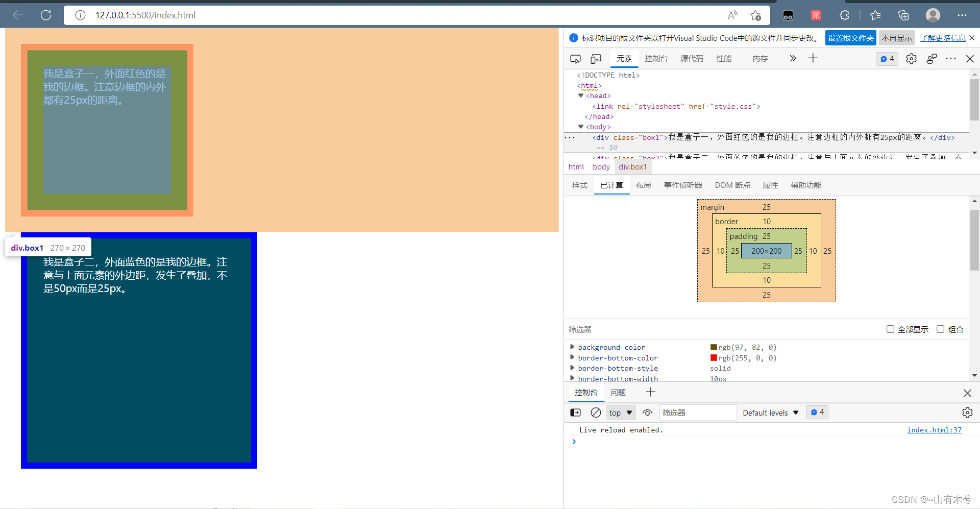The width and height of the screenshot is (980, 509).
Task: Open Read Aloud icon in address bar
Action: pyautogui.click(x=732, y=15)
